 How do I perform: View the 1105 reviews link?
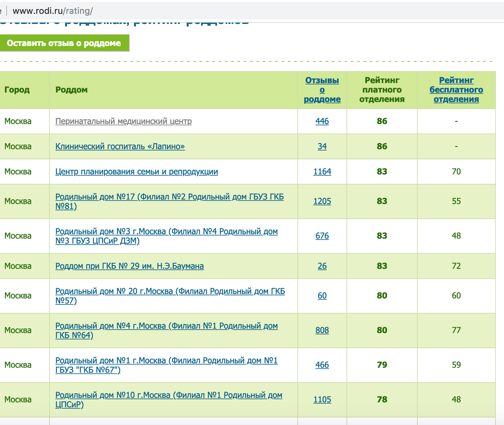[x=322, y=399]
